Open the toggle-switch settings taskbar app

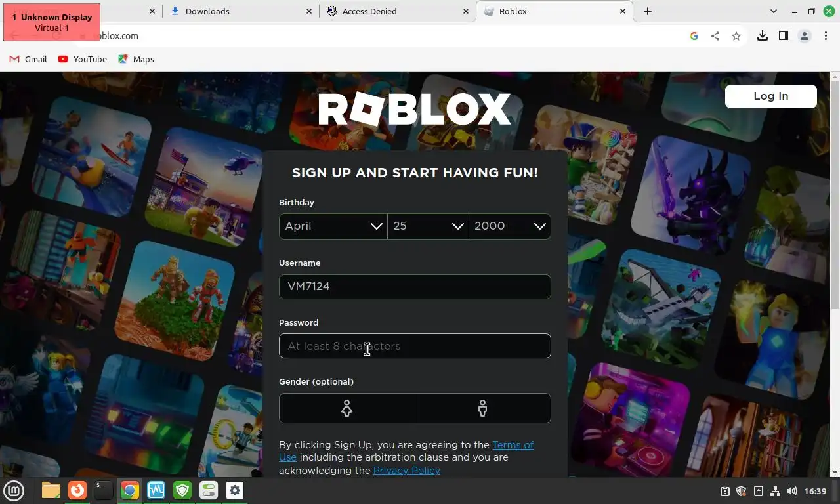209,490
